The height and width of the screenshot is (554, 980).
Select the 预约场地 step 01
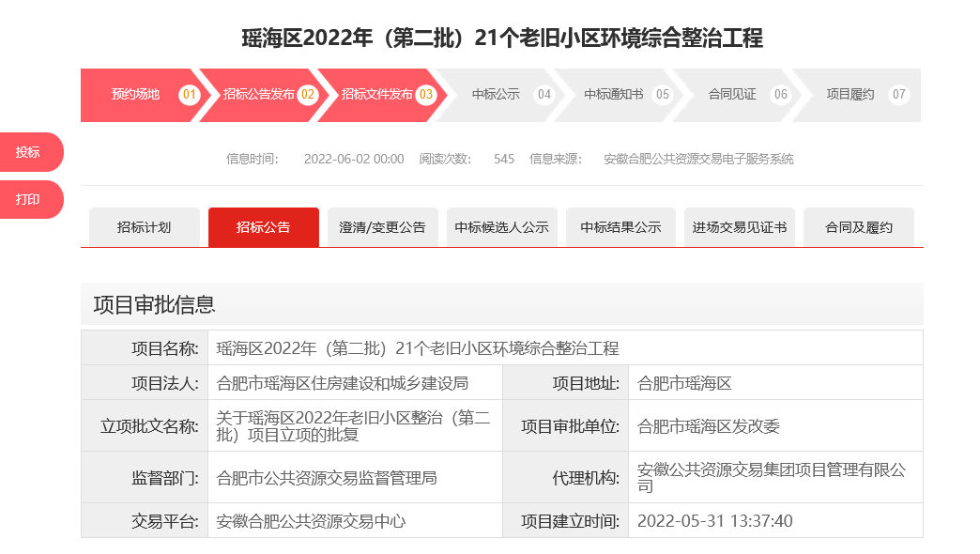tap(141, 95)
